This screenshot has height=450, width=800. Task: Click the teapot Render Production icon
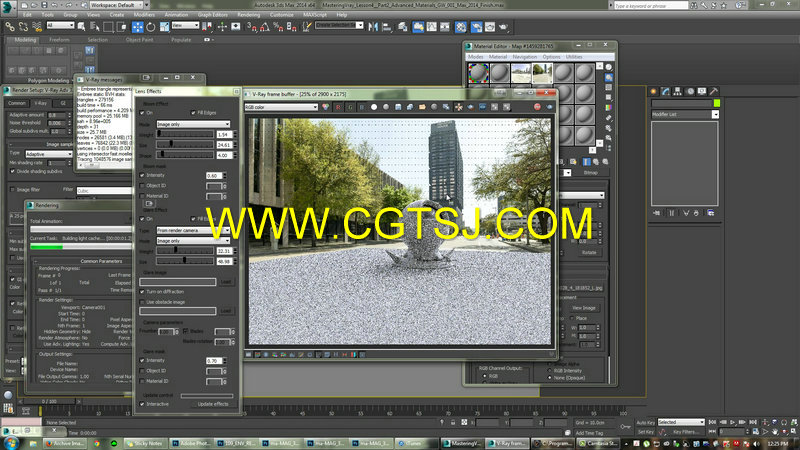pos(503,27)
